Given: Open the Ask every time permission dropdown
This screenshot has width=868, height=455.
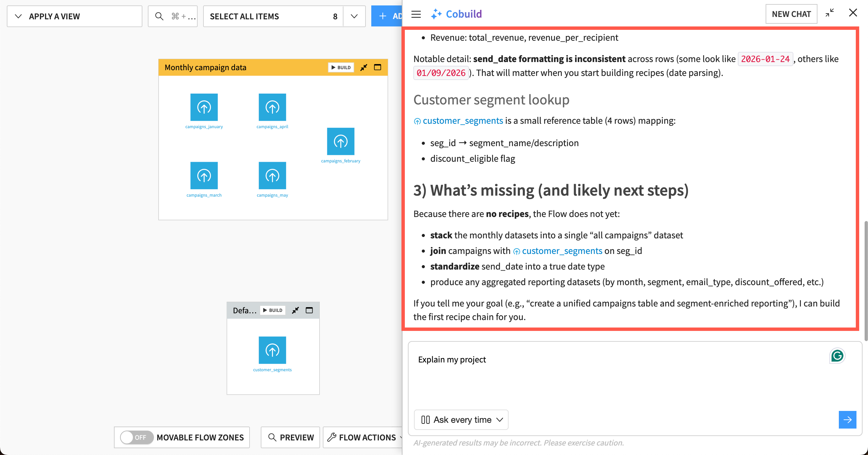Looking at the screenshot, I should click(x=461, y=420).
